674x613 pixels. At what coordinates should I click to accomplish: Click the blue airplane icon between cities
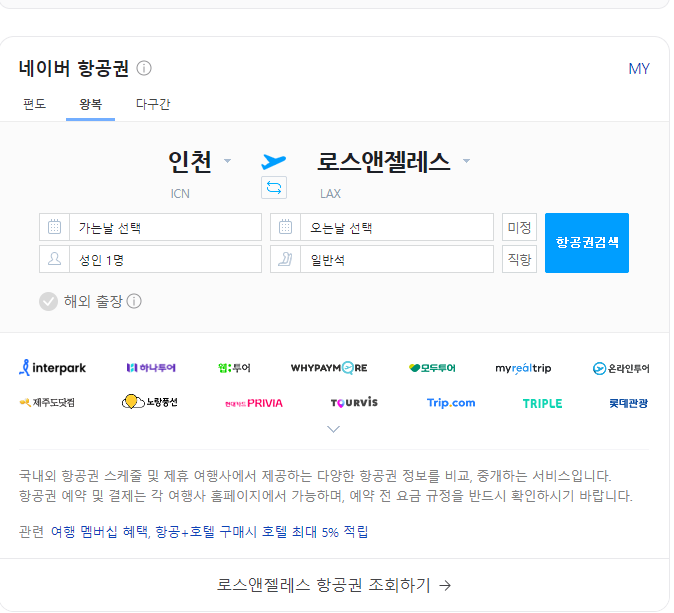pyautogui.click(x=273, y=161)
